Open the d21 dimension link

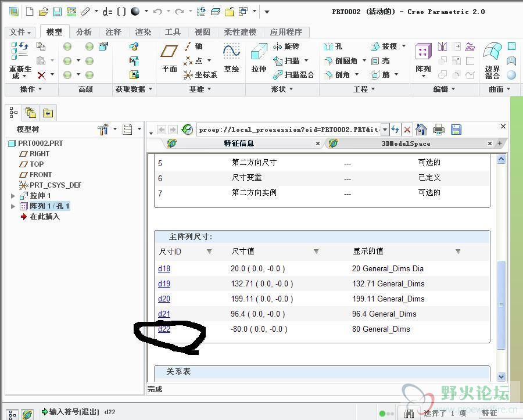point(164,314)
